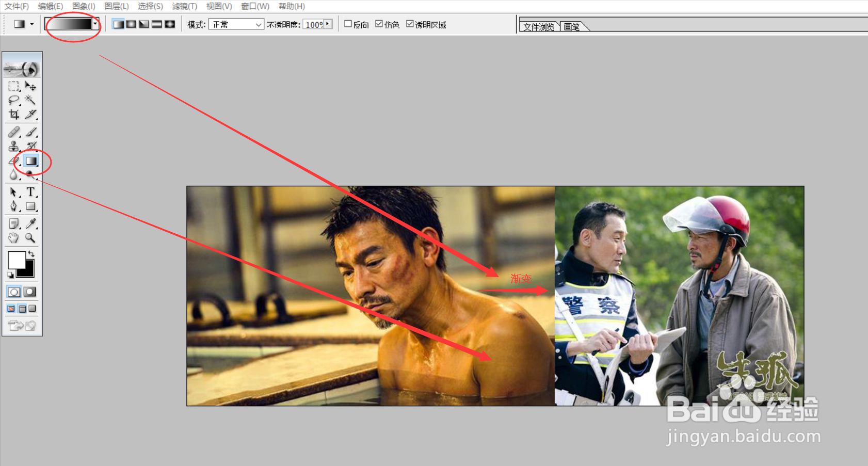Click the gradient tool preset icon
The height and width of the screenshot is (466, 868).
(19, 24)
